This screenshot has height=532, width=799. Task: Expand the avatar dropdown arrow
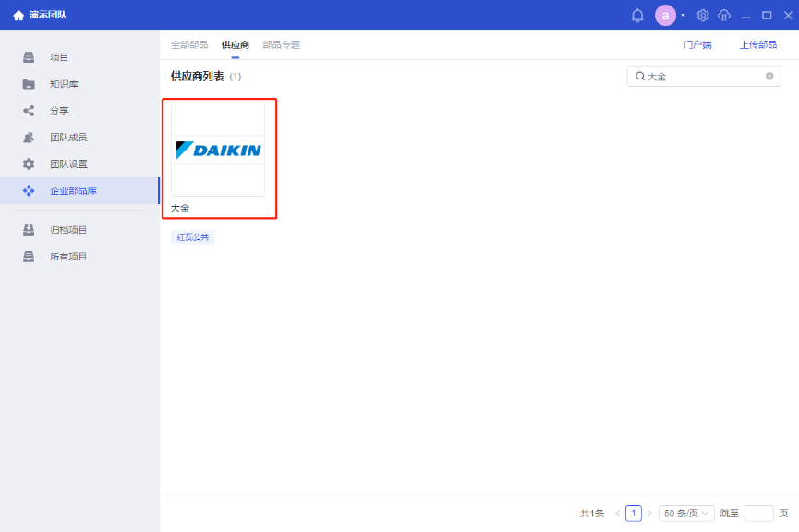point(683,16)
